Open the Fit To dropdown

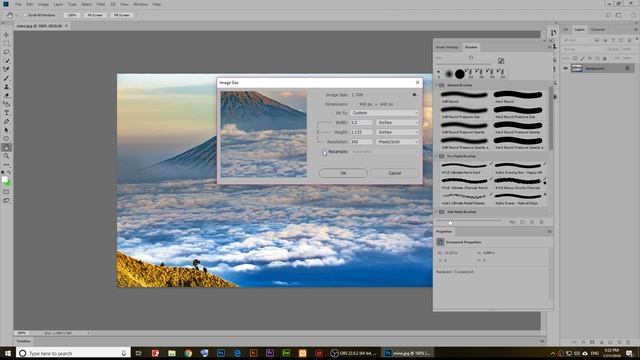pyautogui.click(x=384, y=113)
